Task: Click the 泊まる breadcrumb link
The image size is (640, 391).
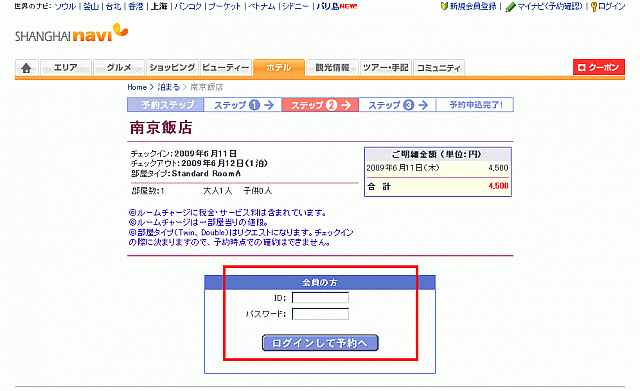Action: pyautogui.click(x=168, y=87)
